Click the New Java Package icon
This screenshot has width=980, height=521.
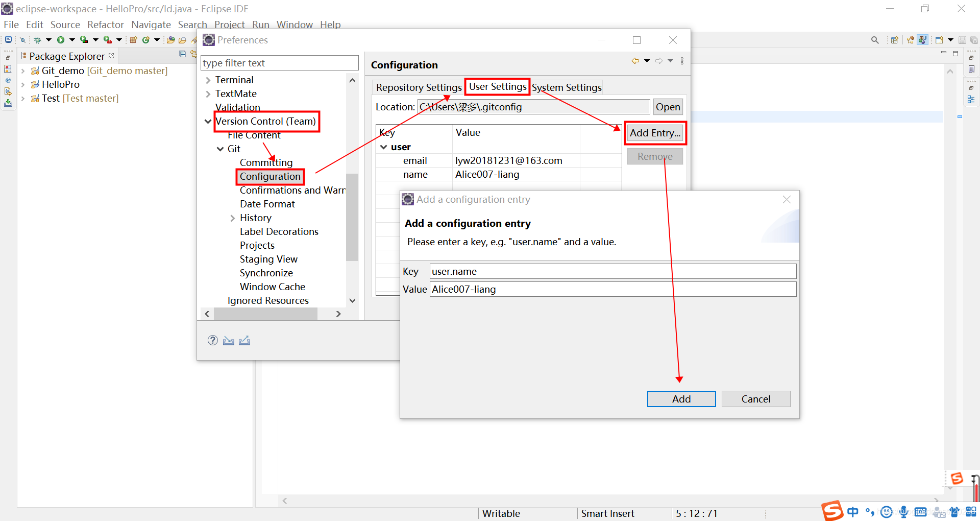pyautogui.click(x=133, y=40)
